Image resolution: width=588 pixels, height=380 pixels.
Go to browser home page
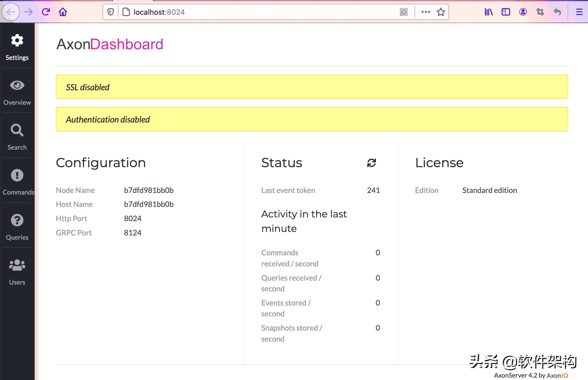click(x=63, y=12)
